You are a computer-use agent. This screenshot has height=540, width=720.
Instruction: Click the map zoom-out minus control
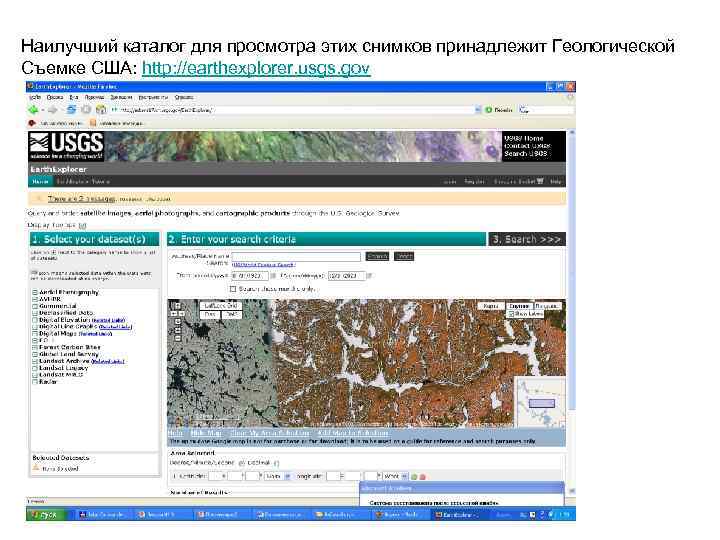tap(178, 338)
